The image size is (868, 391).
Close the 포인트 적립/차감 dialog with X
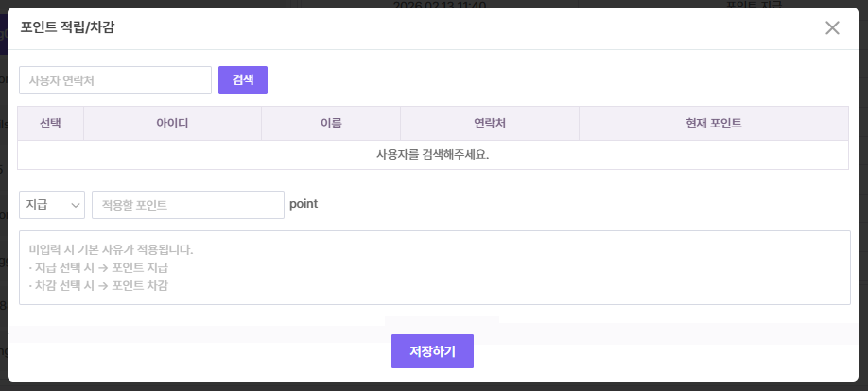(x=832, y=27)
